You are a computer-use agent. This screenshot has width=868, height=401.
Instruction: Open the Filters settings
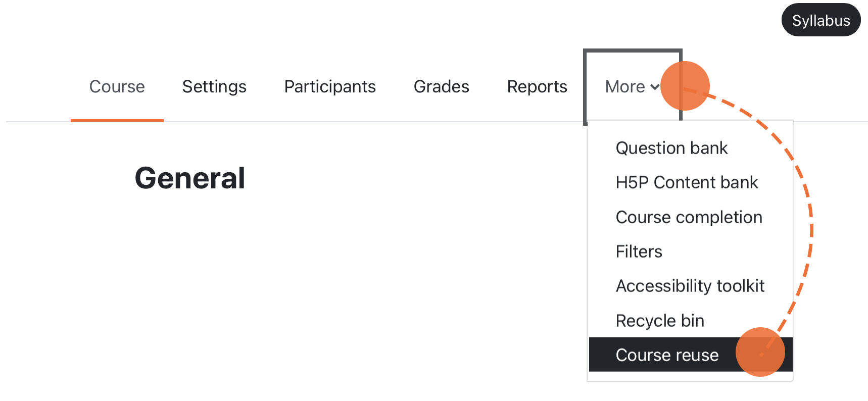[x=639, y=251]
